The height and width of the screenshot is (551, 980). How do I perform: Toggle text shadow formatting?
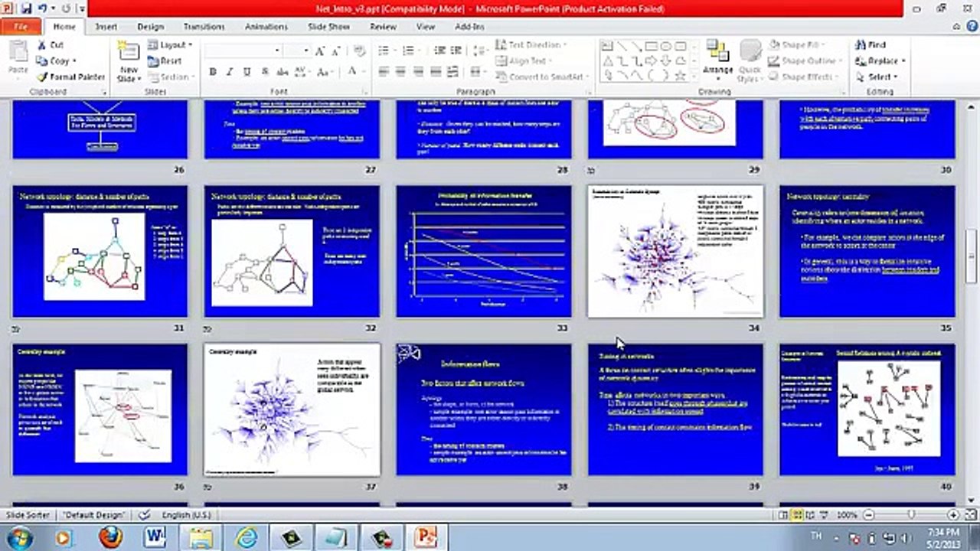click(264, 72)
